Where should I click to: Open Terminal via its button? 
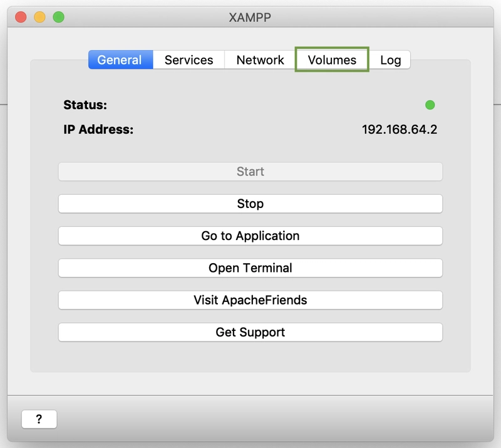point(250,268)
